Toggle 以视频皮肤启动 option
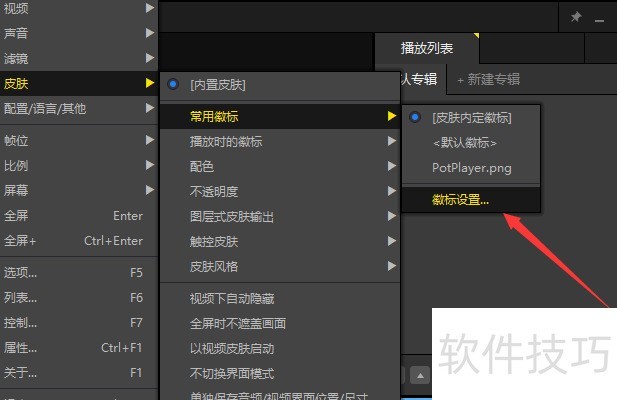Screen dimensions: 617x400 coord(280,348)
